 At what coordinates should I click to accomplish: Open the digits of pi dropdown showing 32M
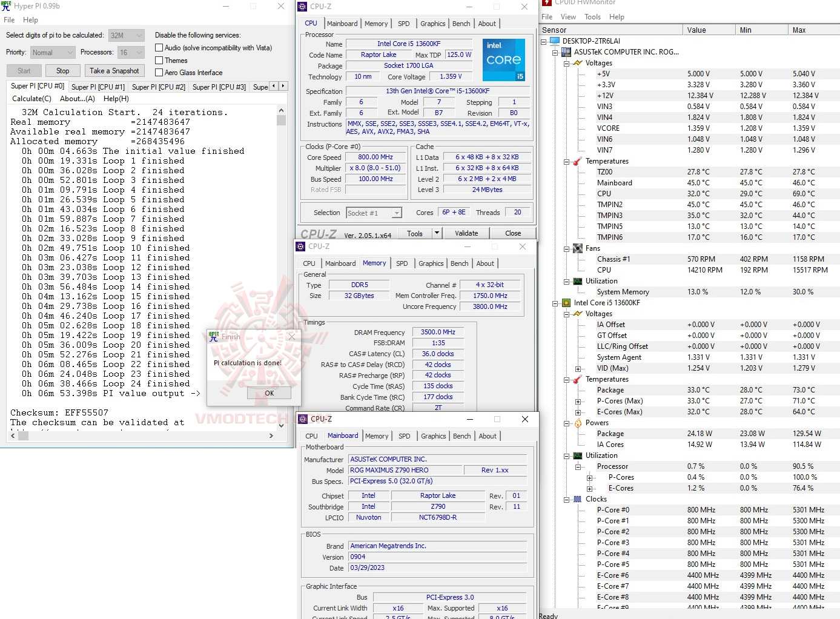pyautogui.click(x=138, y=35)
